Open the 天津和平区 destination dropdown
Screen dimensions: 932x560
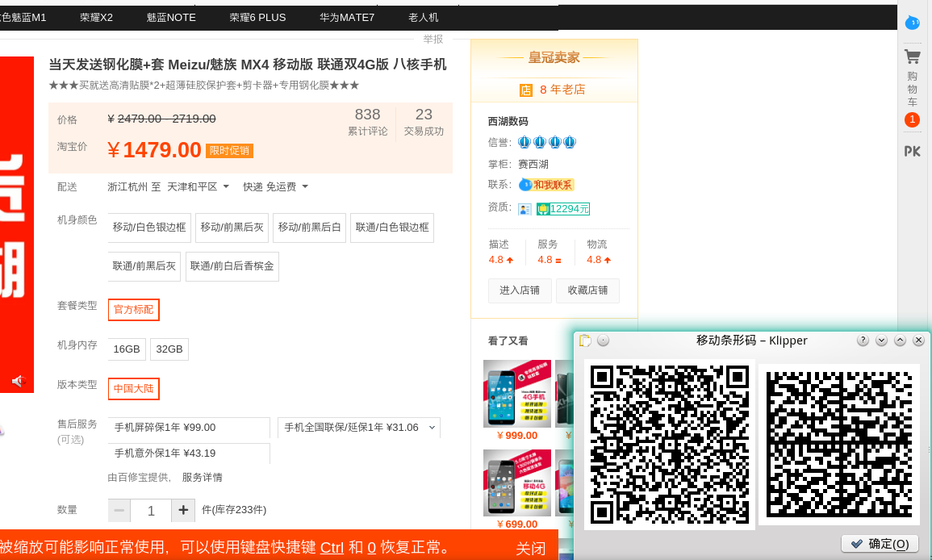pyautogui.click(x=198, y=186)
